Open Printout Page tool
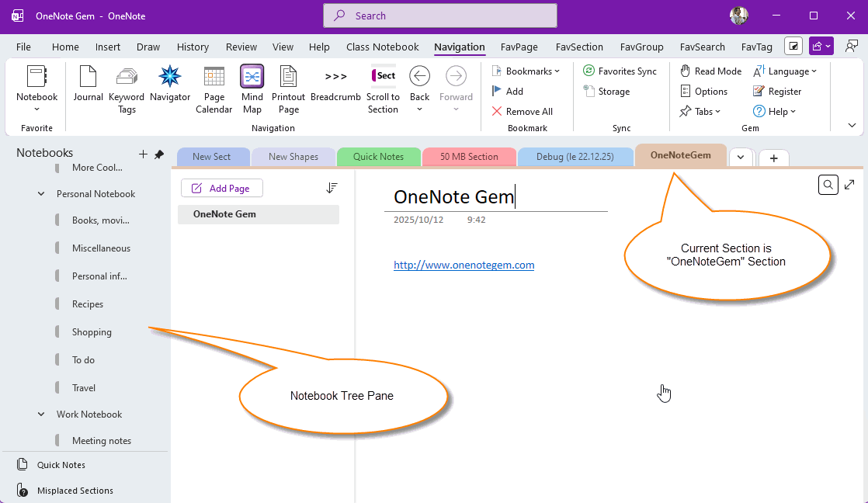This screenshot has height=503, width=868. [x=288, y=89]
